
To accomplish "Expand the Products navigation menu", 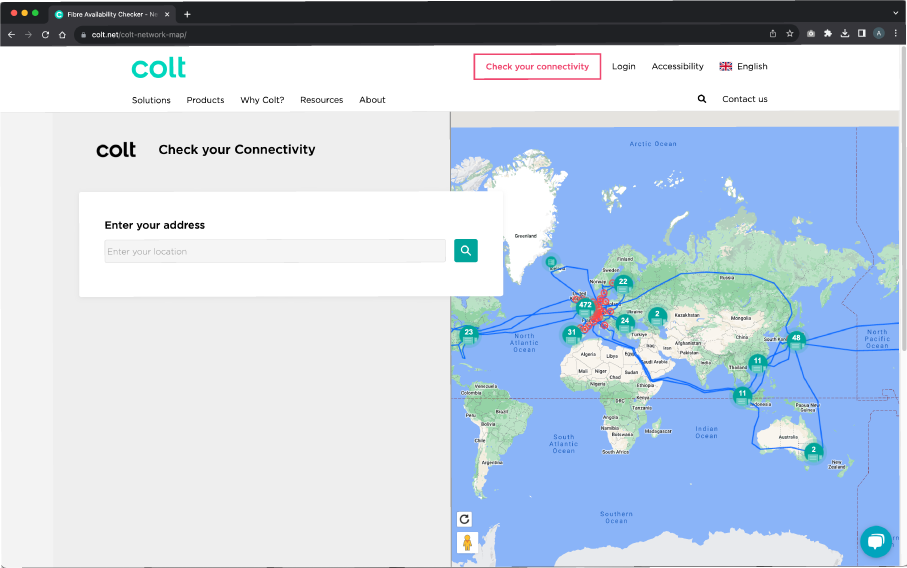I will [205, 100].
